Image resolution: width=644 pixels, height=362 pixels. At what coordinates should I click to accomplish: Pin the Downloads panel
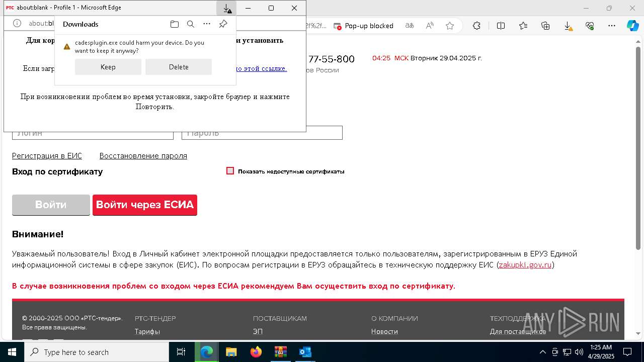pyautogui.click(x=223, y=24)
